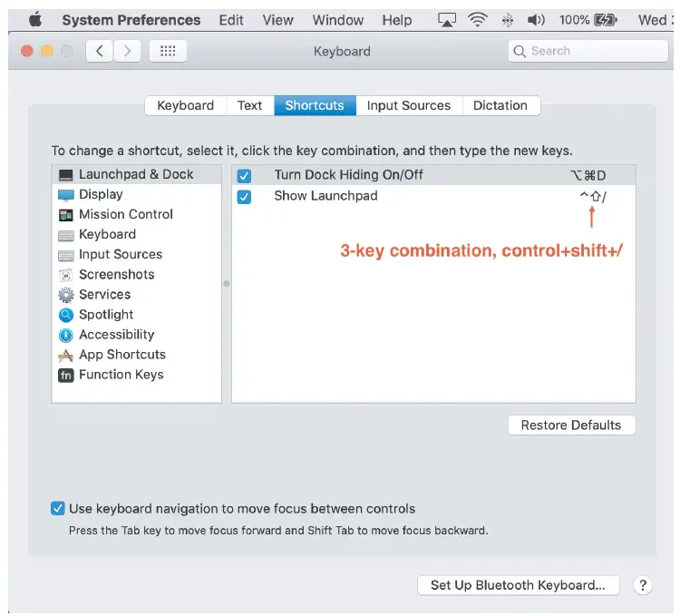Screen dimensions: 680x616
Task: Select the Shortcuts tab
Action: [315, 105]
